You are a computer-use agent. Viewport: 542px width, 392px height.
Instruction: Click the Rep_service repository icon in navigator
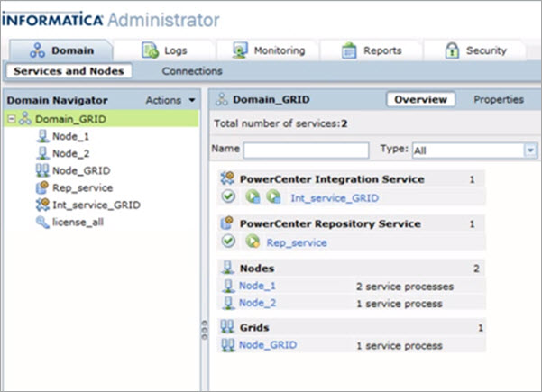(x=42, y=187)
